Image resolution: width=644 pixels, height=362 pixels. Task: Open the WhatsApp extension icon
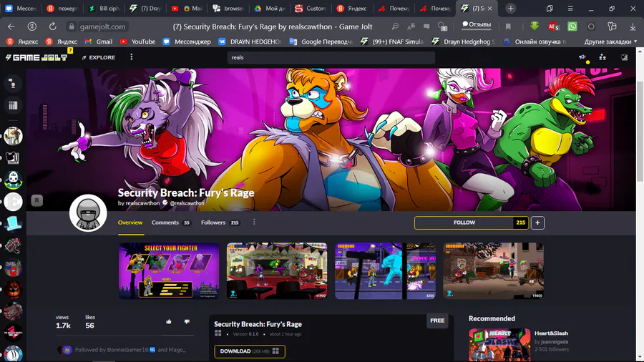[x=572, y=26]
